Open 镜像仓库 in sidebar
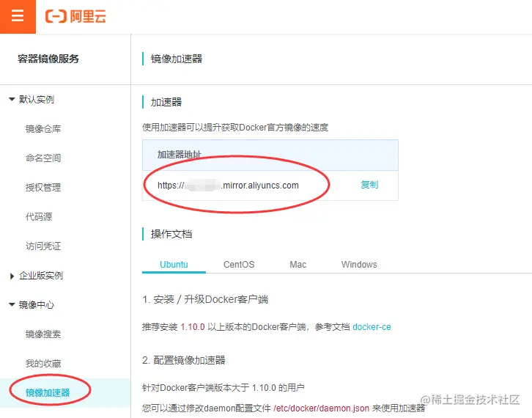This screenshot has width=532, height=418. pos(43,128)
